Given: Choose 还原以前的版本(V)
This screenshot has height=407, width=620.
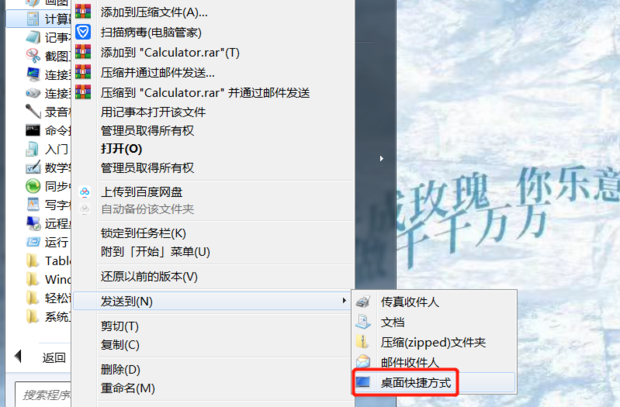Looking at the screenshot, I should click(149, 277).
